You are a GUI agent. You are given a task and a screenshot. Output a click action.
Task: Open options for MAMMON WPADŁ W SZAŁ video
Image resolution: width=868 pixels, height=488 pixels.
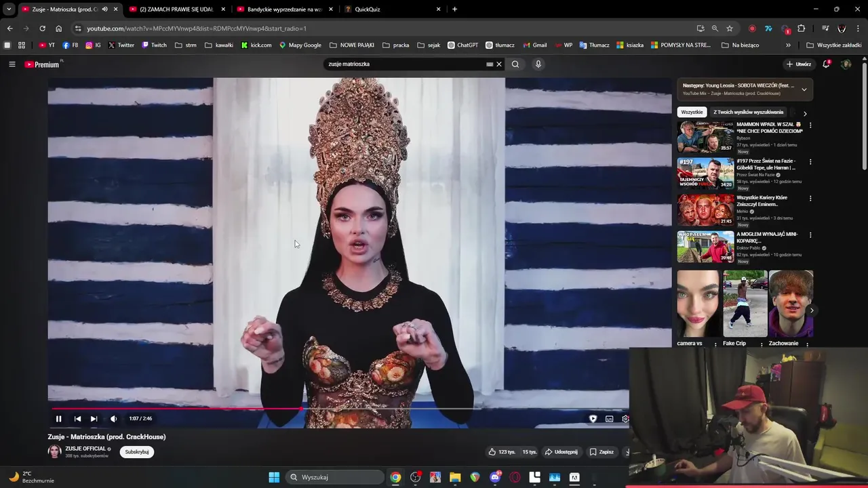[810, 125]
